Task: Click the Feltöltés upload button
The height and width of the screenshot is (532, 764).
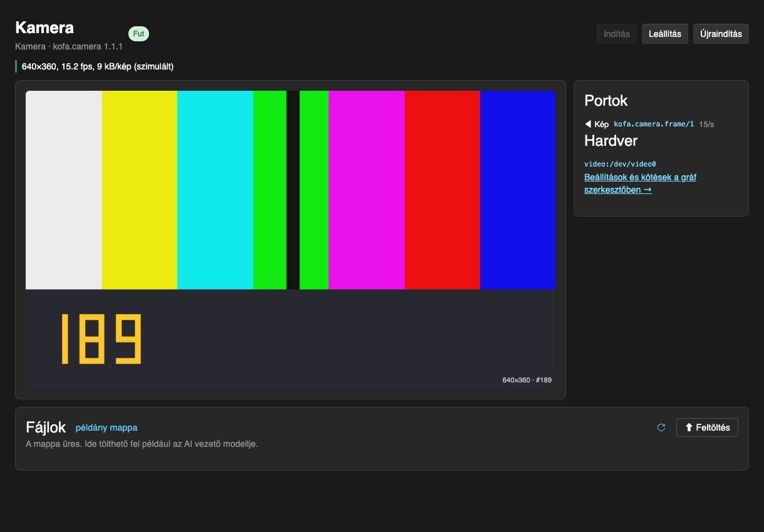Action: pos(708,427)
